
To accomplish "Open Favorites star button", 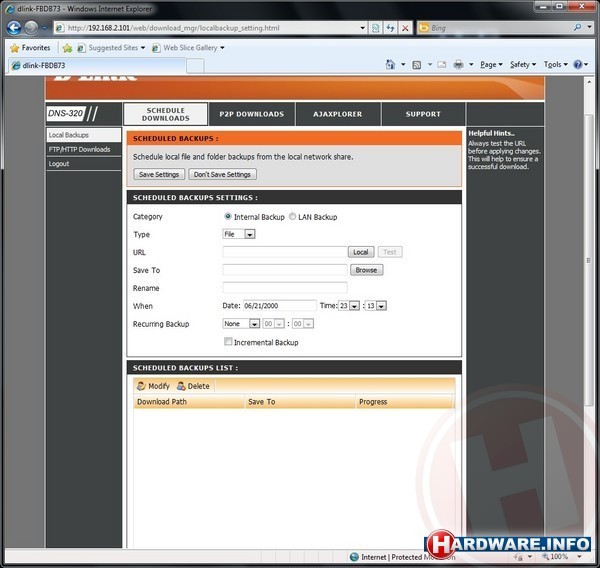I will [31, 48].
